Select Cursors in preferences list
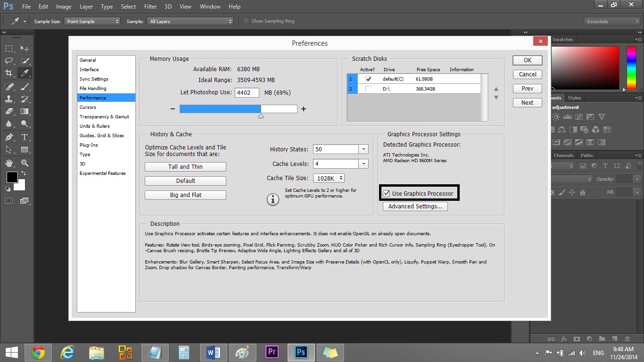 click(88, 107)
